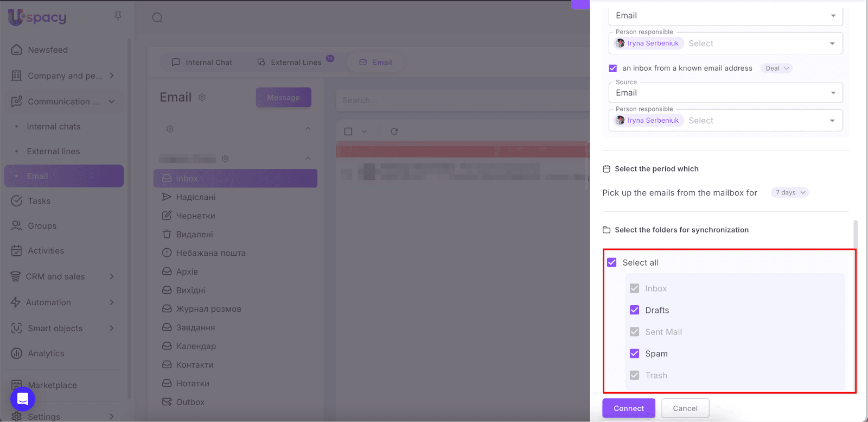This screenshot has width=868, height=422.
Task: Click the email Search input field
Action: pyautogui.click(x=461, y=100)
